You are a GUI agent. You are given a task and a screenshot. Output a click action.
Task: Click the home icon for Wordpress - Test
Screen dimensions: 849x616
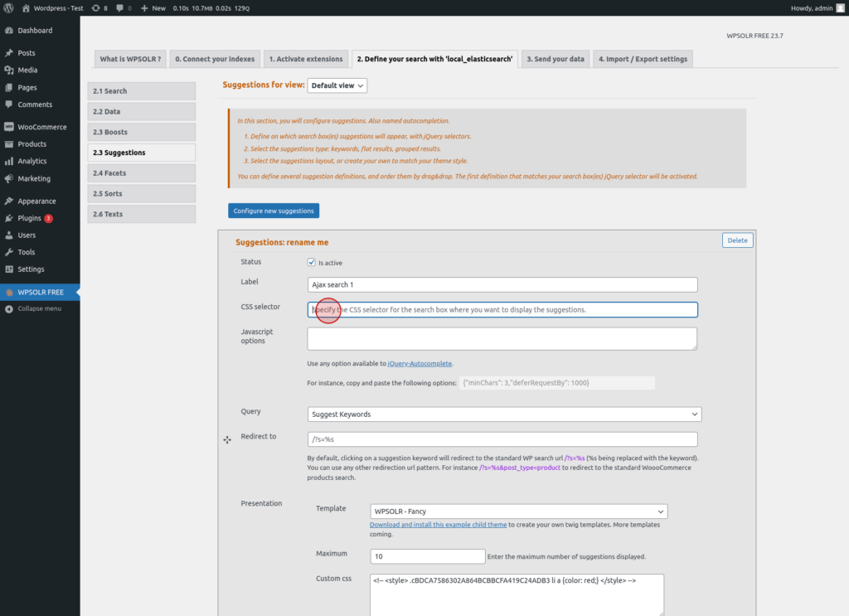point(26,8)
